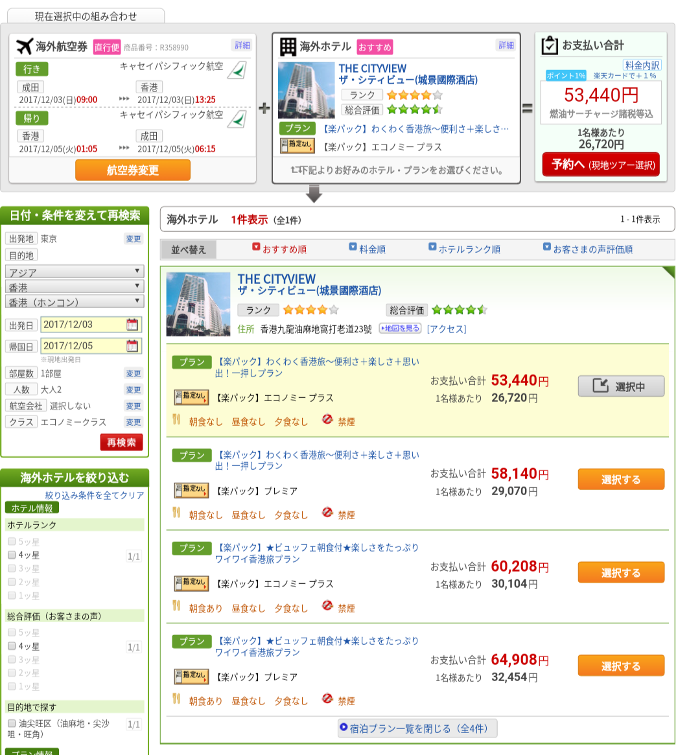
Task: Click 変更 next to 部屋数
Action: (x=134, y=374)
